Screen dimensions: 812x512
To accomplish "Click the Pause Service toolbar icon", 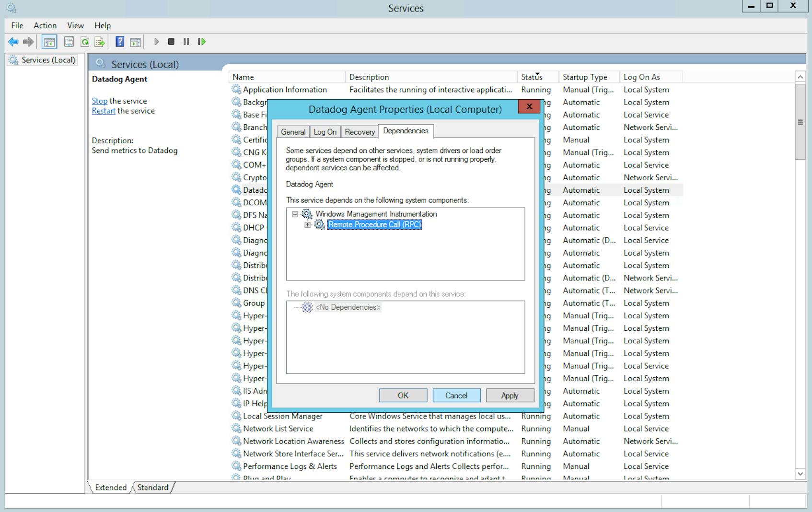I will 186,42.
